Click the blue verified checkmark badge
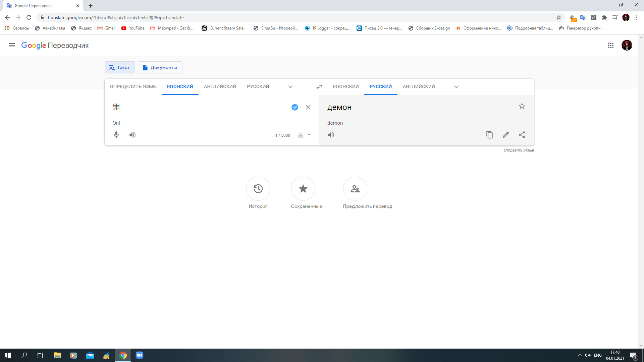This screenshot has height=362, width=644. [x=294, y=107]
